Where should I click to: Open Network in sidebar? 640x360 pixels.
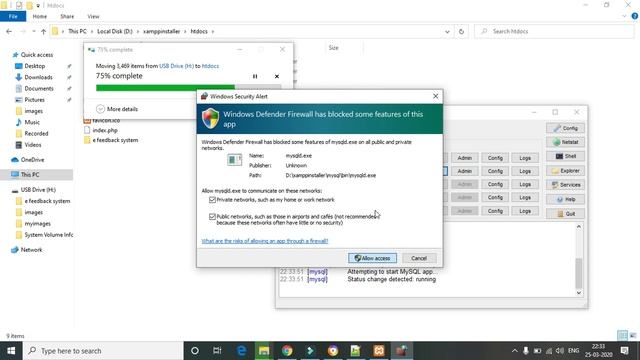pyautogui.click(x=31, y=250)
